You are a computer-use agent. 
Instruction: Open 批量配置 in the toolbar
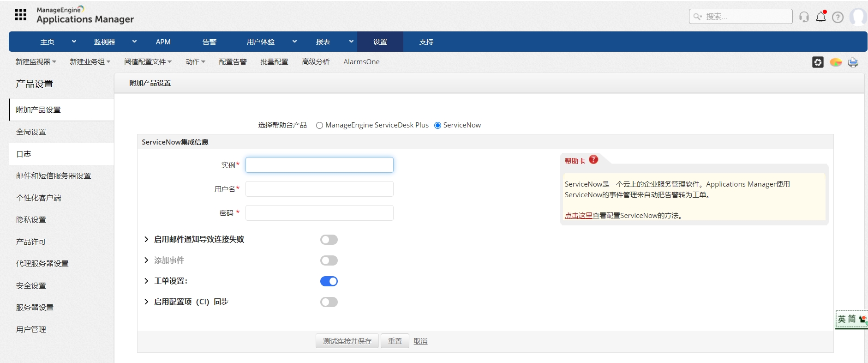pos(274,62)
